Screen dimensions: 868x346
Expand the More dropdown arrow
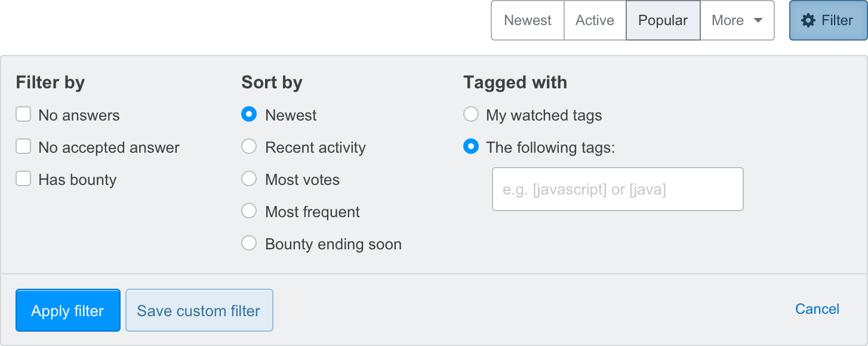(x=758, y=20)
